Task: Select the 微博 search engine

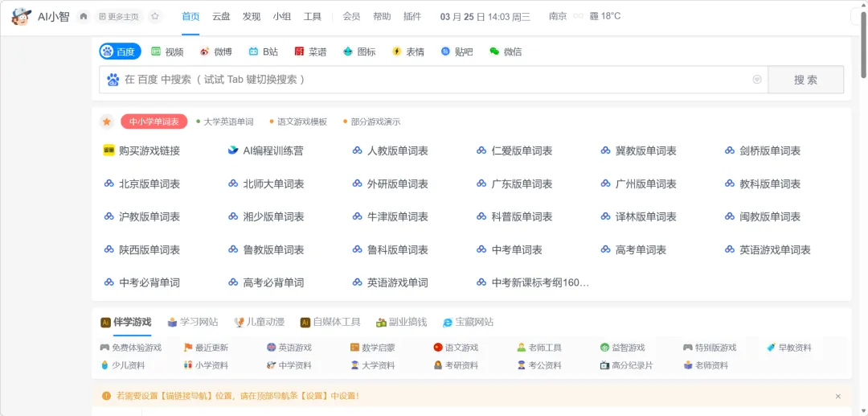Action: click(216, 51)
